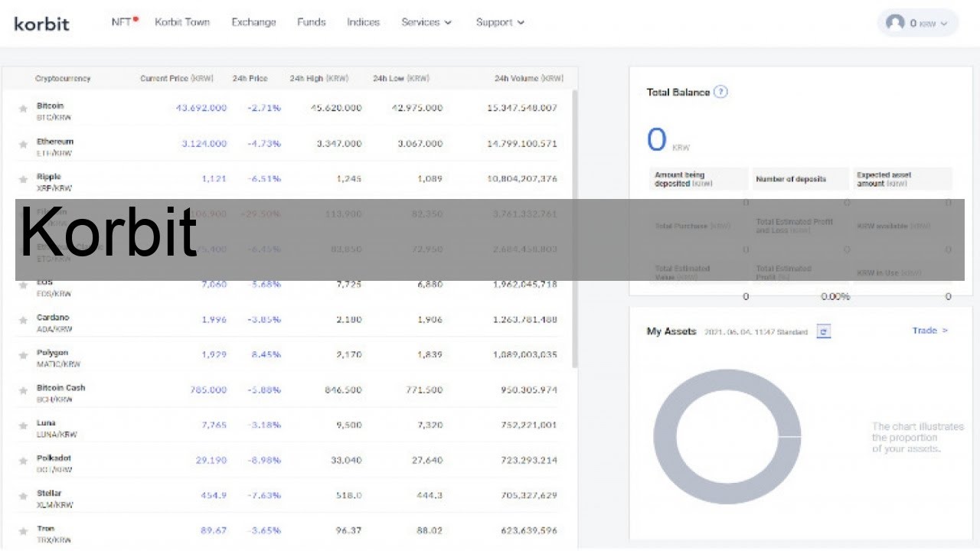The width and height of the screenshot is (980, 551).
Task: Click Amount being deposited label
Action: 684,179
